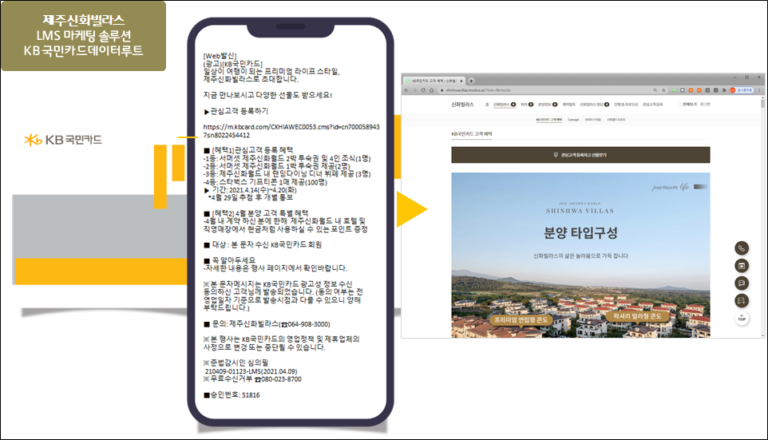Open the extensions puzzle icon

(724, 90)
